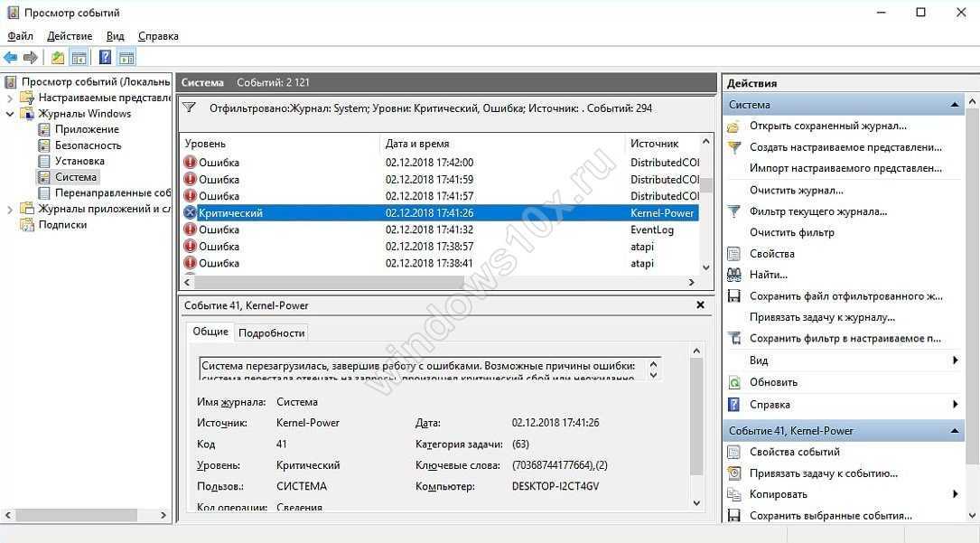The image size is (980, 543).
Task: Click the filter funnel icon above event list
Action: 189,108
